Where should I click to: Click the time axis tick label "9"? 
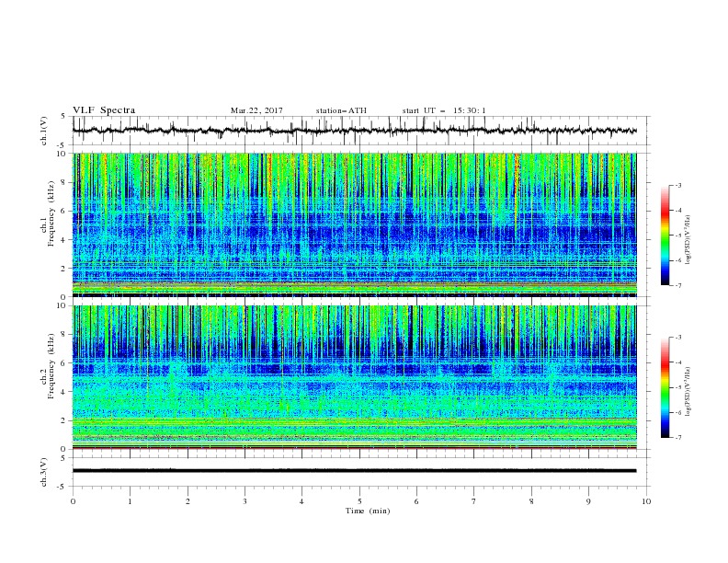[x=588, y=501]
